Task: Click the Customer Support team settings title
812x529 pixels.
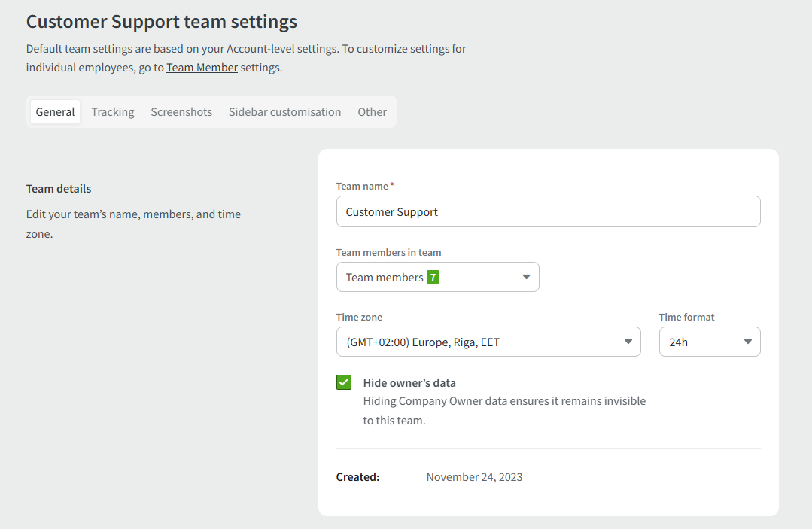Action: [162, 22]
